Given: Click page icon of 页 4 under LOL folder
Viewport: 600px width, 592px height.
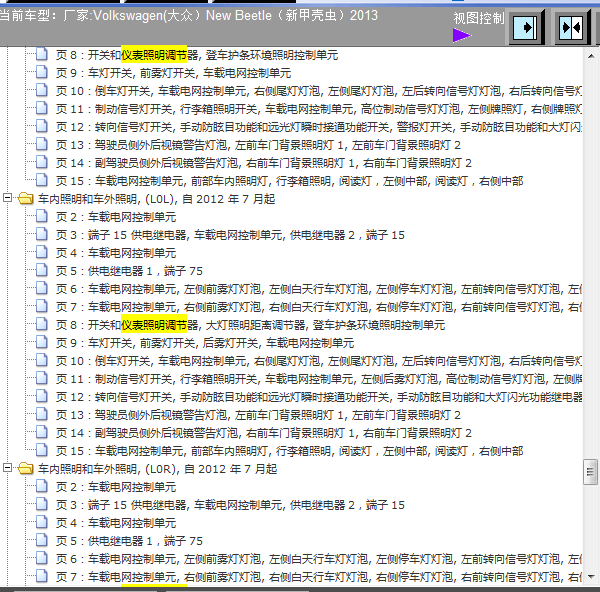Looking at the screenshot, I should [42, 252].
